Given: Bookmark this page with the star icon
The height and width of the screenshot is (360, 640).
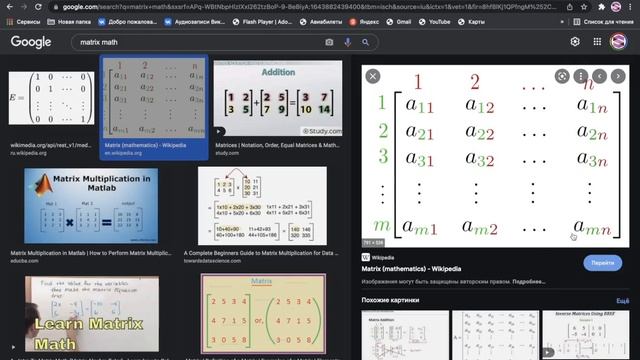Looking at the screenshot, I should pos(584,7).
